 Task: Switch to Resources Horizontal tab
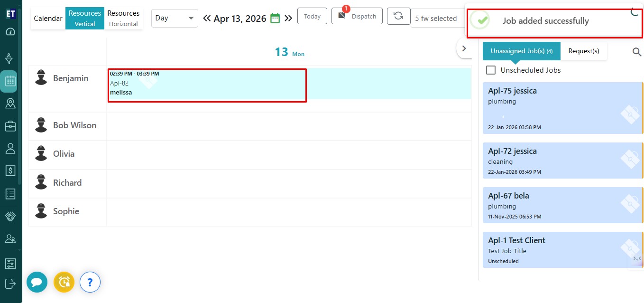(123, 18)
